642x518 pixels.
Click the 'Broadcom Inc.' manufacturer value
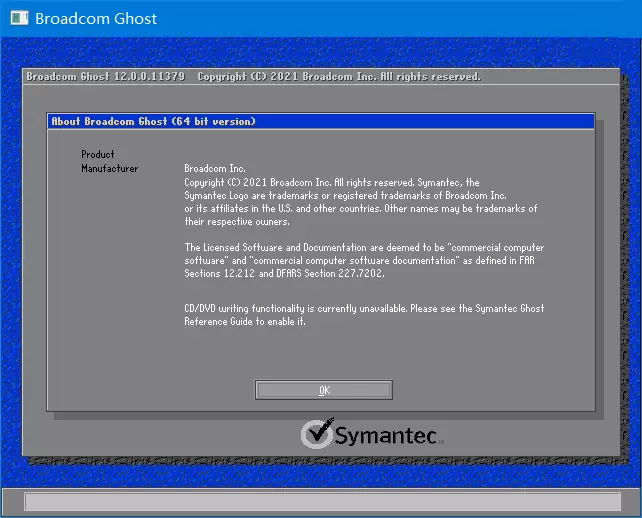point(215,168)
